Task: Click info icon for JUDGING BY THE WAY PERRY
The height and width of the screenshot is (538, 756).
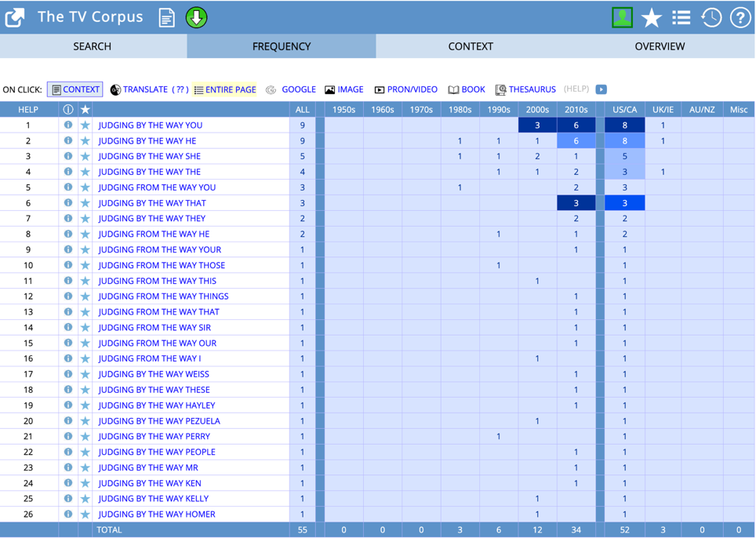Action: pyautogui.click(x=68, y=436)
